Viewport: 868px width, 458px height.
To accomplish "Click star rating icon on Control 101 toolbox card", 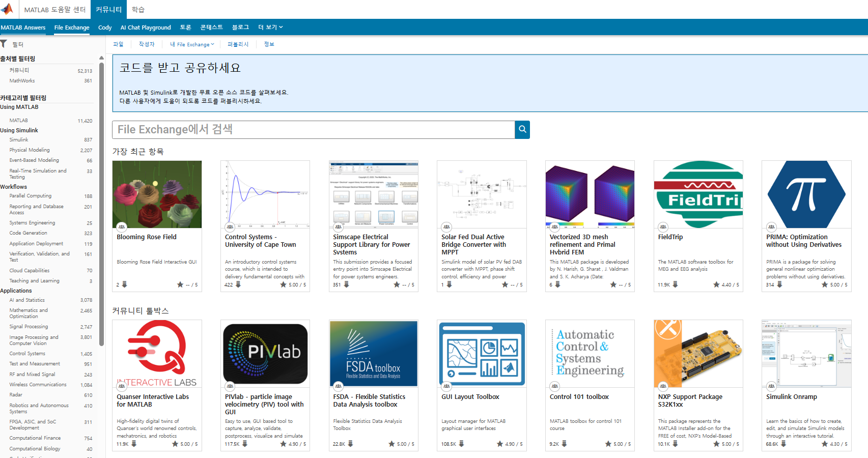I will [608, 444].
